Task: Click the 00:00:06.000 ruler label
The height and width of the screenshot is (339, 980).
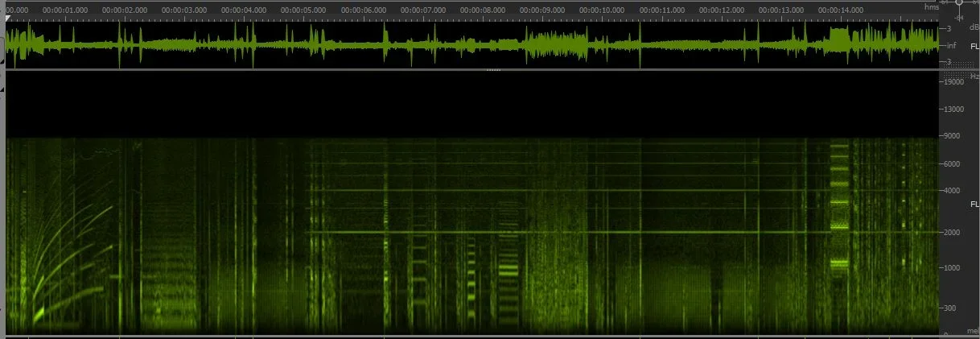Action: click(x=363, y=10)
